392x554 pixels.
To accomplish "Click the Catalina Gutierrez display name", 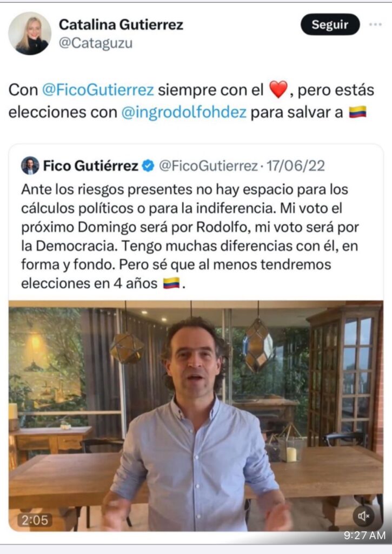I will (x=121, y=25).
